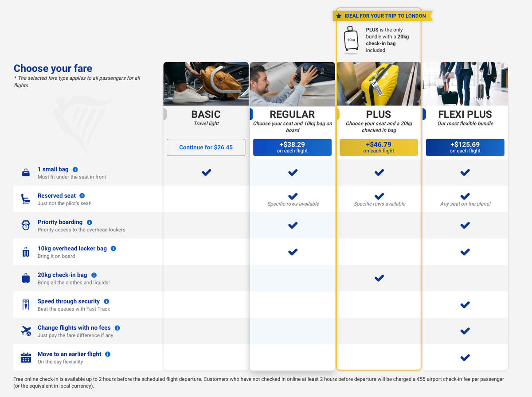The width and height of the screenshot is (532, 397).
Task: Click the Flexi Plus travelers image
Action: coord(465,84)
